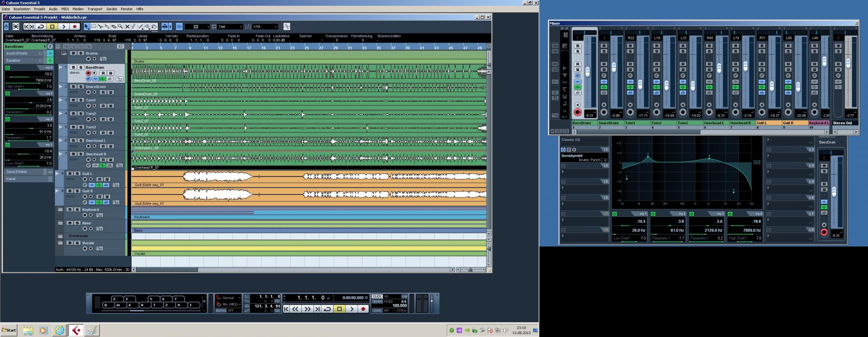Record-enable the BassDrum channel in Mixer
This screenshot has width=868, height=337.
(577, 112)
